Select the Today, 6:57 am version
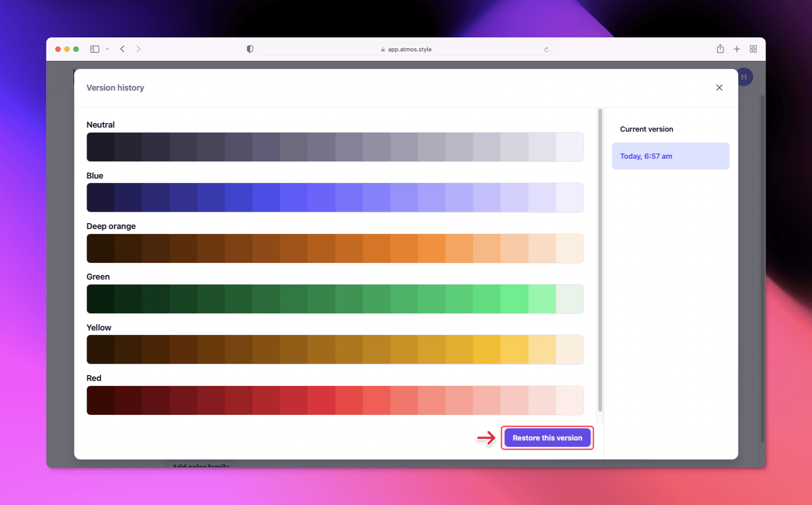The image size is (812, 505). (x=670, y=156)
